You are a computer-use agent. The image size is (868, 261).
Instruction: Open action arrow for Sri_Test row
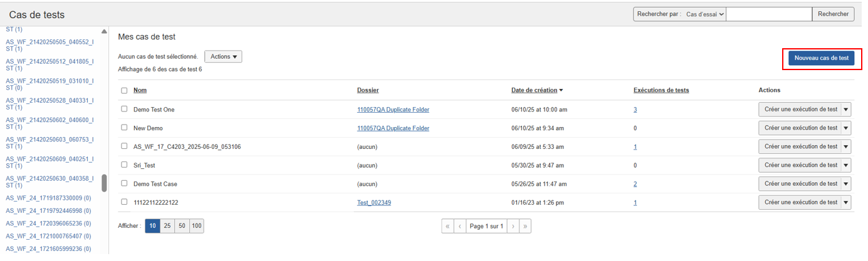(845, 165)
